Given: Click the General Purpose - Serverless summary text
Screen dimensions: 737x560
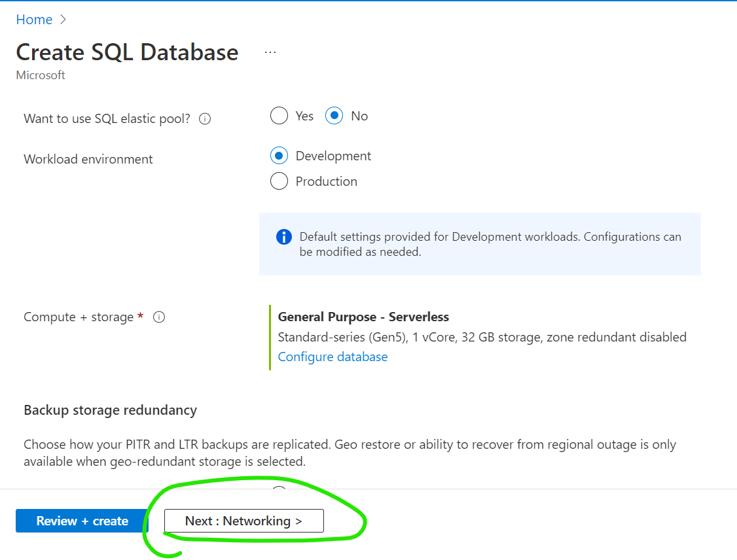Looking at the screenshot, I should [363, 317].
